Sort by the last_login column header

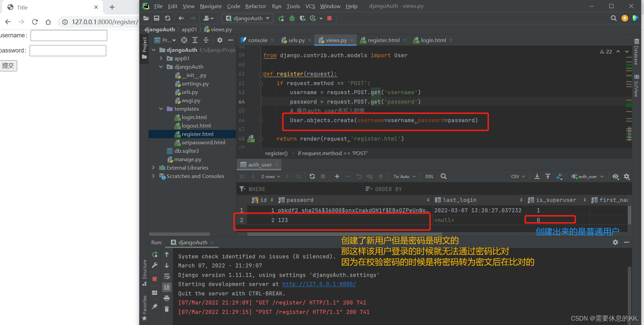(x=479, y=200)
